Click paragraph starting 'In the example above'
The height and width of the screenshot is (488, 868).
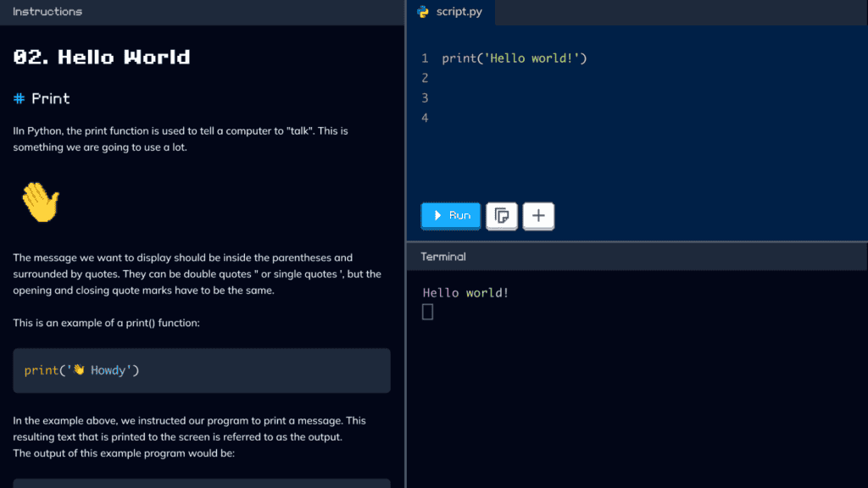click(x=189, y=429)
